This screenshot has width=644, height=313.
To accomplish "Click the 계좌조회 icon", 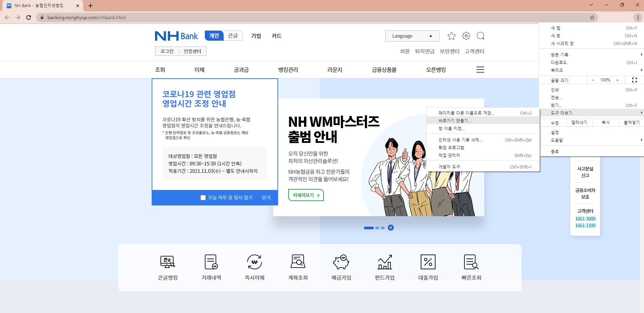I will [298, 262].
